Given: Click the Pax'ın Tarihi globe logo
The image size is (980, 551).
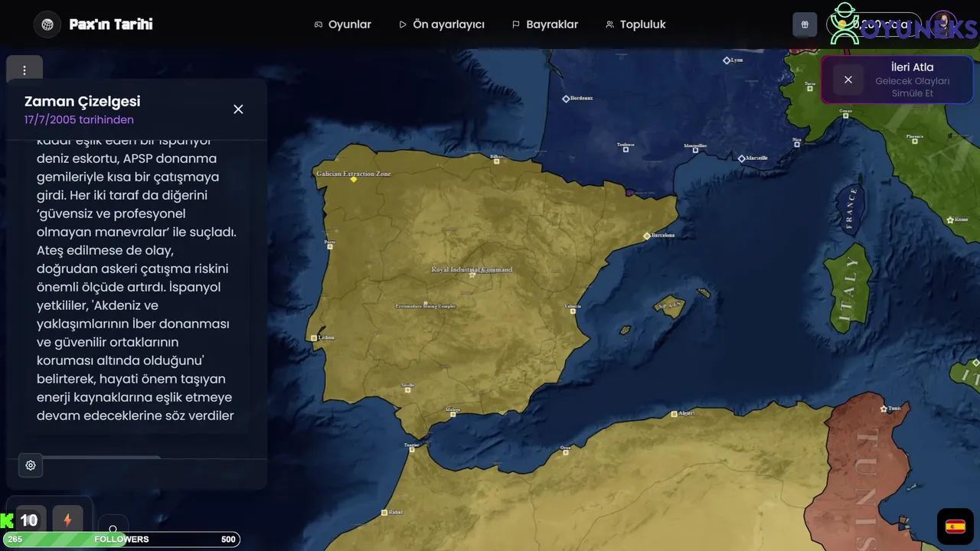Looking at the screenshot, I should coord(47,24).
